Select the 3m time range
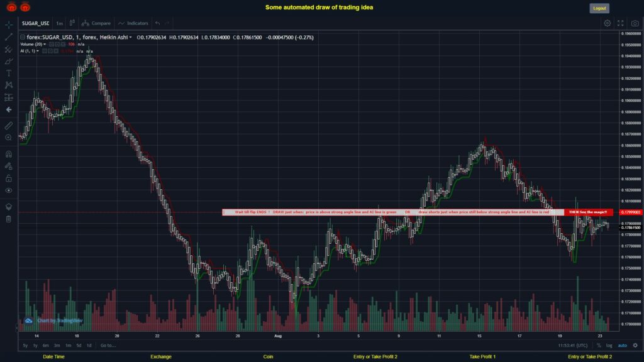The width and height of the screenshot is (644, 362). click(x=57, y=346)
